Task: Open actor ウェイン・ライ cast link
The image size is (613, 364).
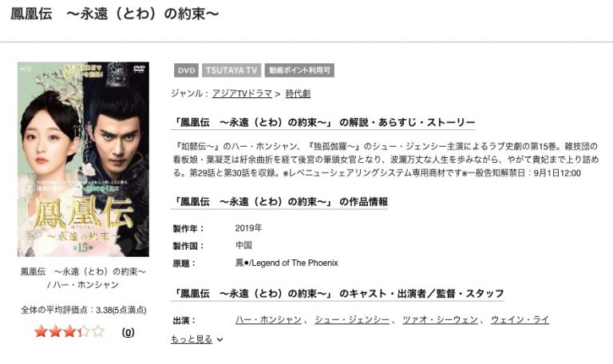Action: [520, 320]
